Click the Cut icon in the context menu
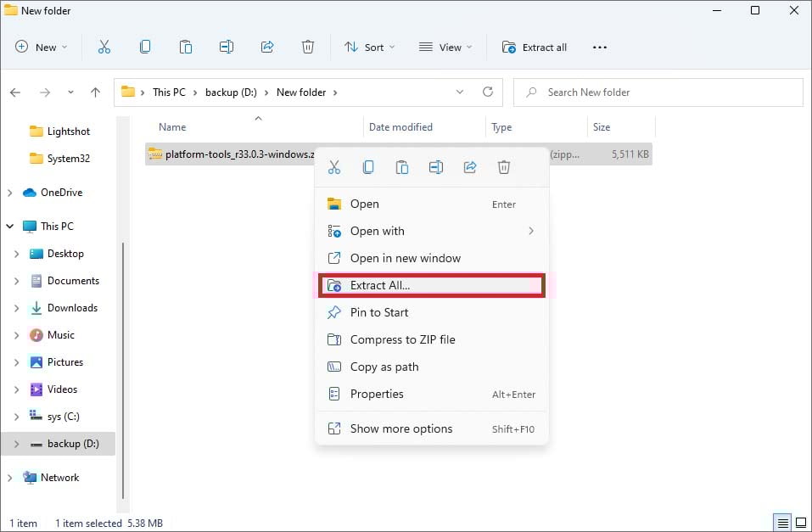The width and height of the screenshot is (812, 532). click(x=334, y=167)
